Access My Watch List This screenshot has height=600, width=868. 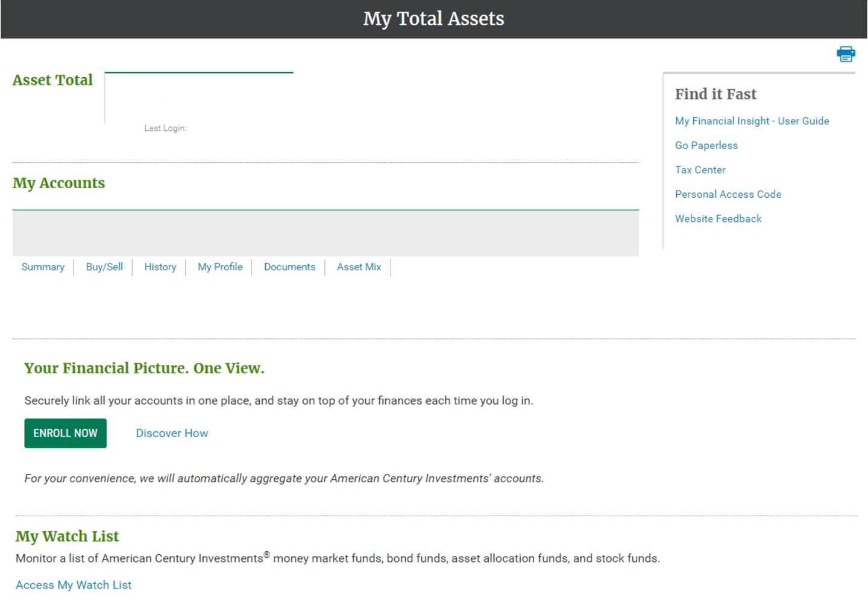(x=73, y=584)
